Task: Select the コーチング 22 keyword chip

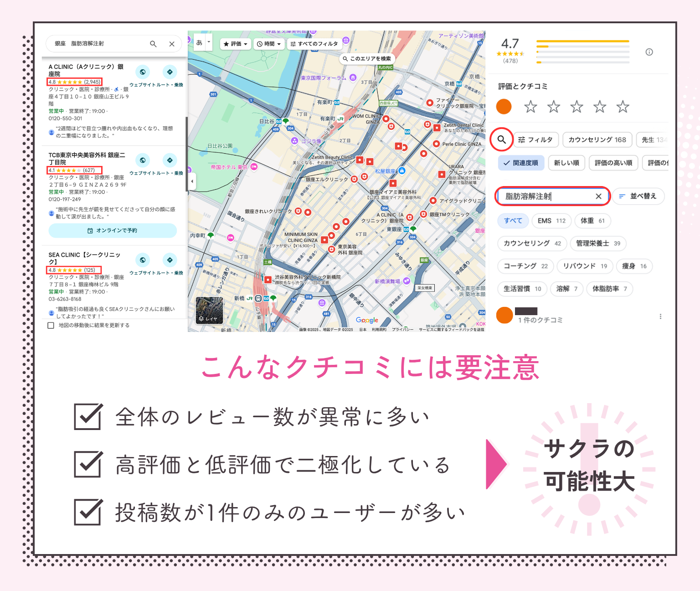Action: pyautogui.click(x=525, y=266)
